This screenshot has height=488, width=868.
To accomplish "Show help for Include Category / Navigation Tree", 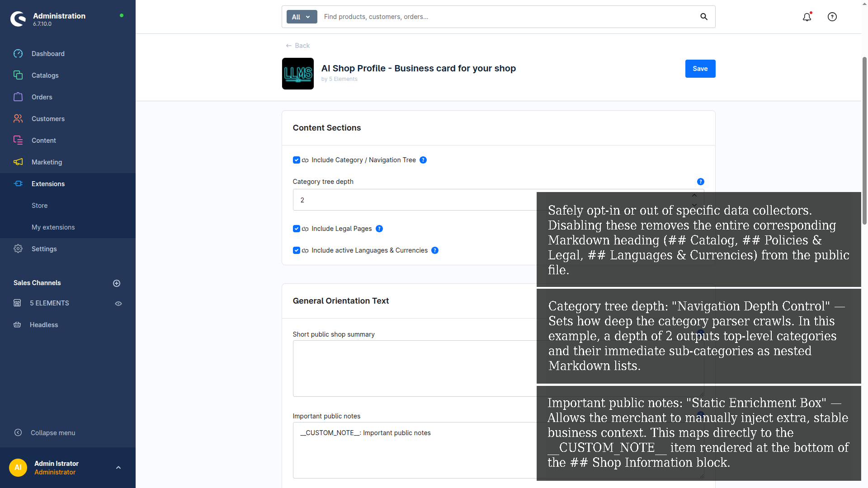I will coord(423,160).
